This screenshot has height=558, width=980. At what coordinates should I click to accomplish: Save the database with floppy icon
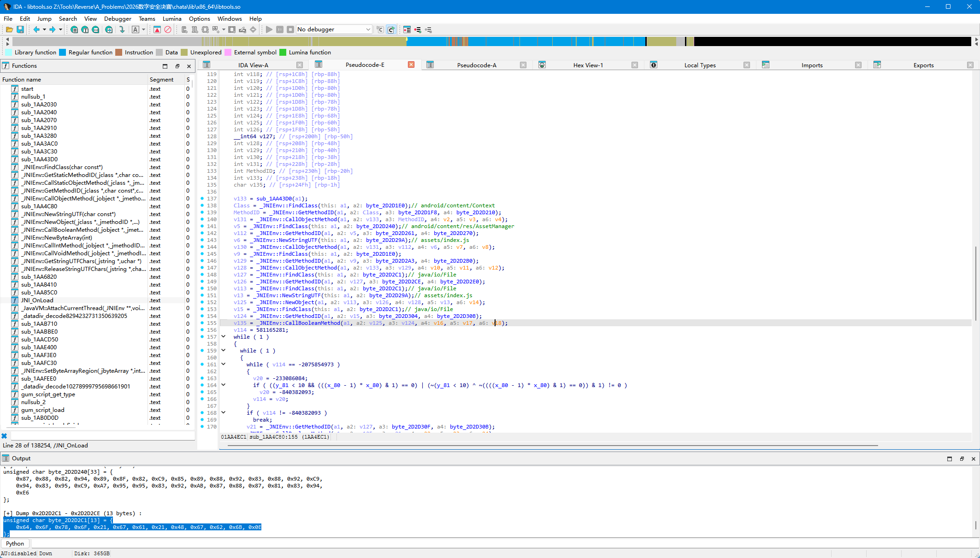tap(20, 29)
